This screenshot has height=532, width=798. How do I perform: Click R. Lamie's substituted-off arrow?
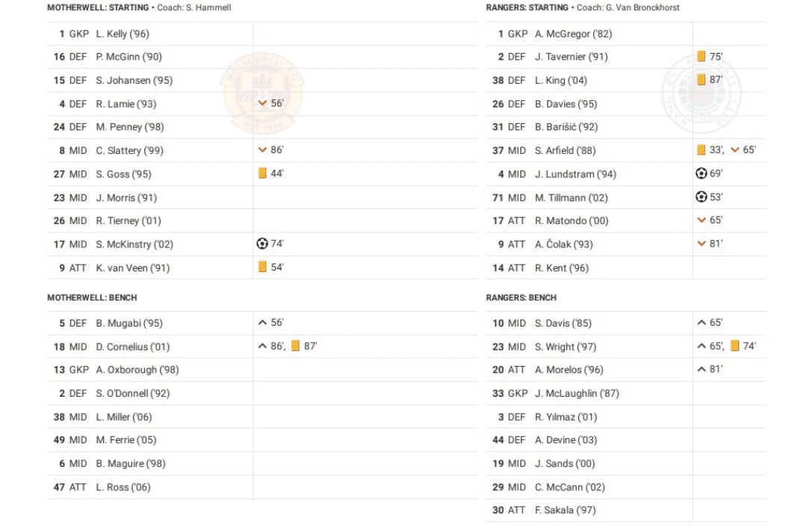[262, 103]
